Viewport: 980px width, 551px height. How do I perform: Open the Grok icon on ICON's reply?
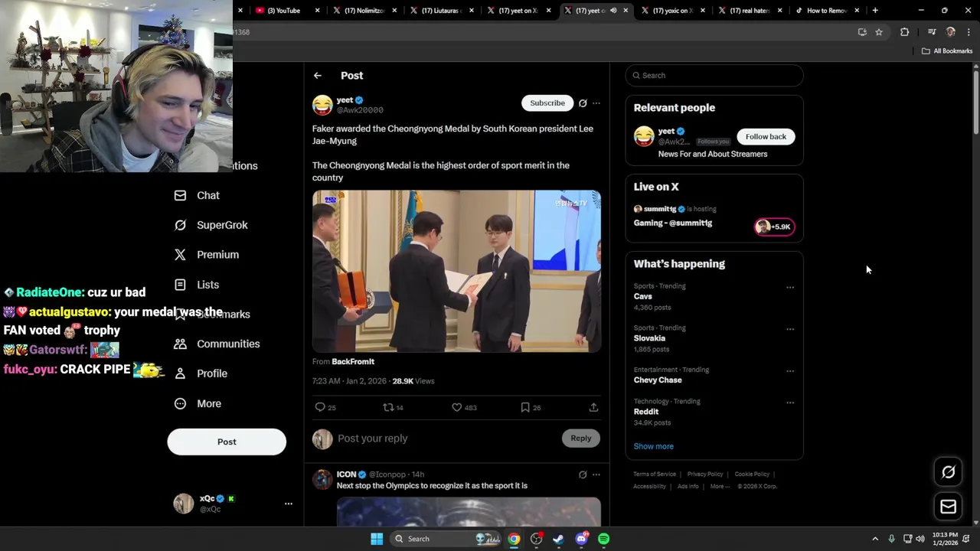583,474
